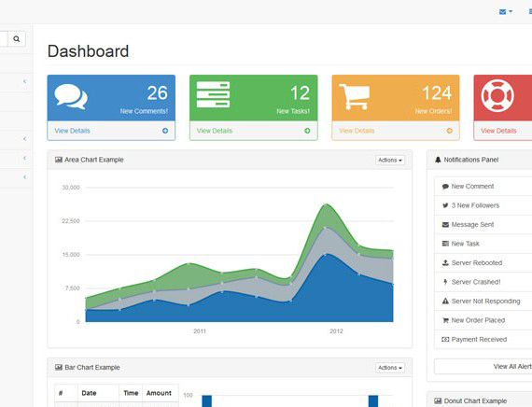Viewport: 532px width, 407px height.
Task: Click the Bar Chart Example chart icon
Action: [59, 367]
